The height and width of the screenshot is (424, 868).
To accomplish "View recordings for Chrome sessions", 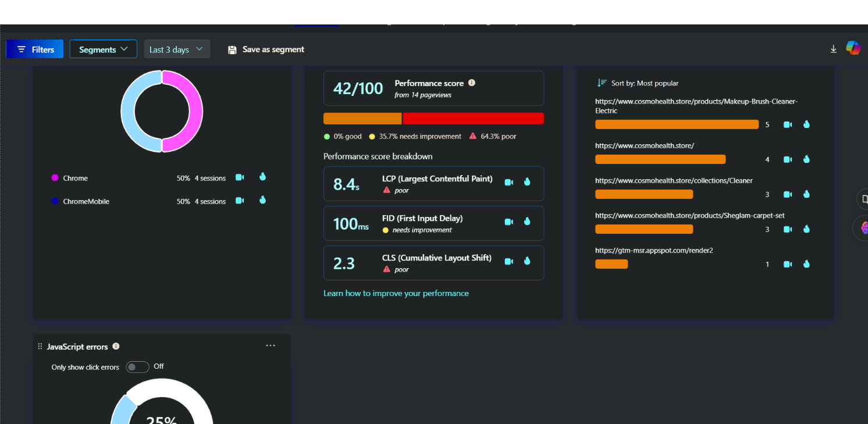I will coord(240,177).
